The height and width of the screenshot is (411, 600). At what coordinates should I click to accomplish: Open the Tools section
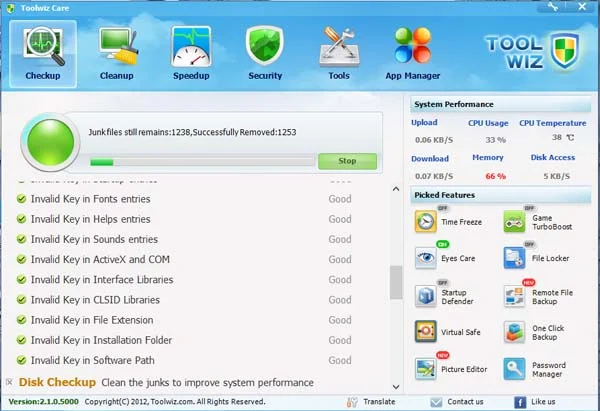(x=339, y=54)
